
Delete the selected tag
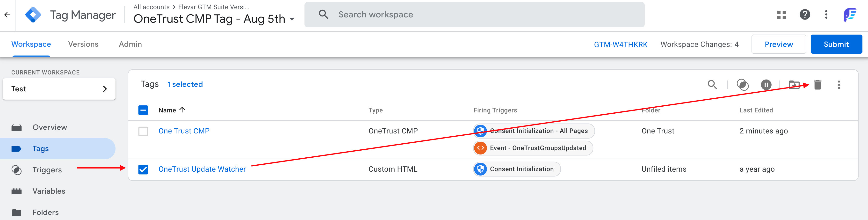click(x=817, y=85)
